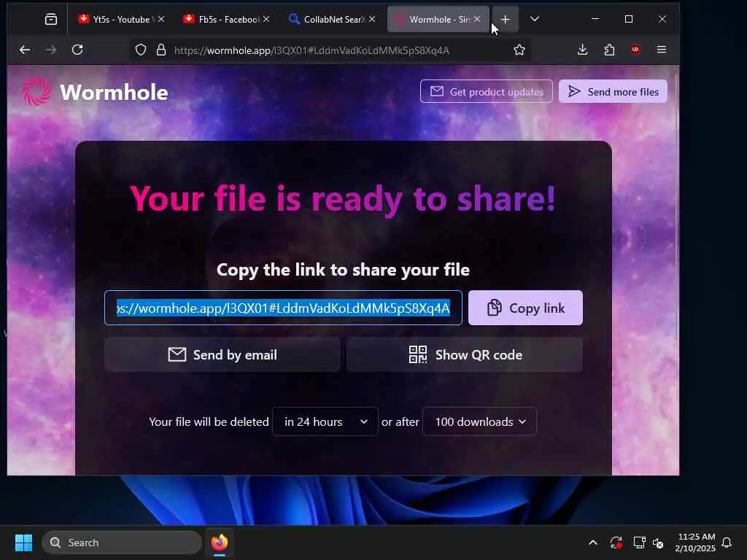
Task: Close the Yt5s Youtube tab
Action: pyautogui.click(x=161, y=19)
